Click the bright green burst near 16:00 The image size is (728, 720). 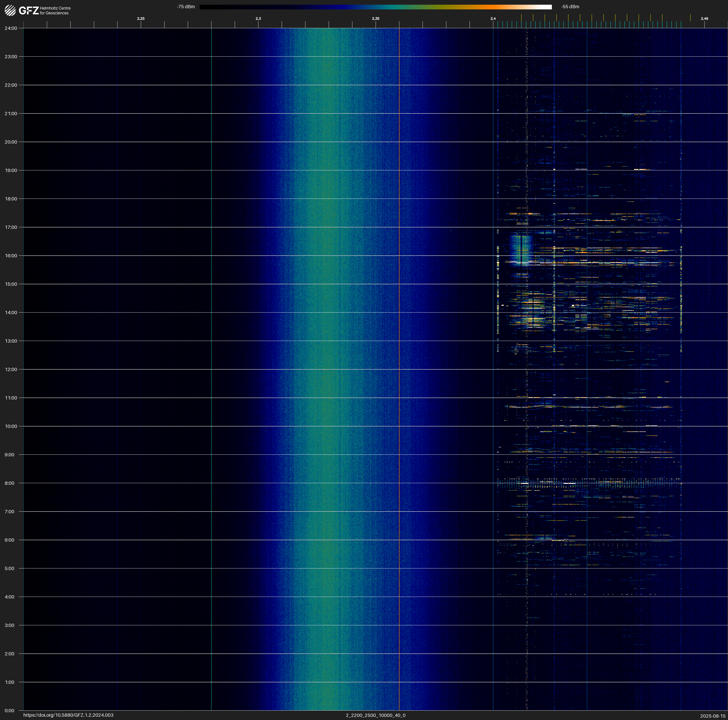click(x=521, y=249)
